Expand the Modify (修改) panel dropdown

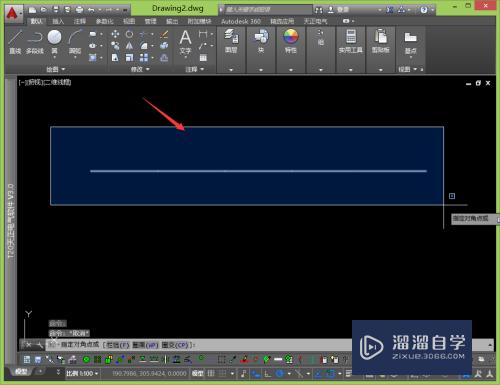(140, 69)
